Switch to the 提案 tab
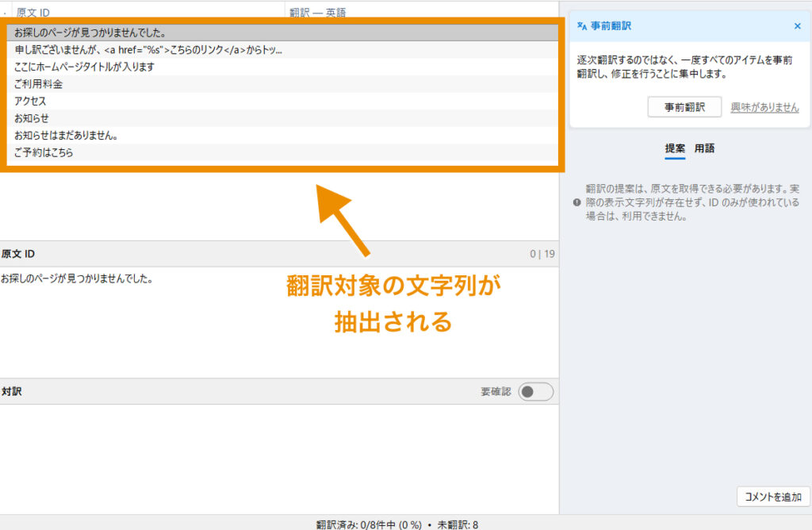This screenshot has height=530, width=812. [675, 148]
